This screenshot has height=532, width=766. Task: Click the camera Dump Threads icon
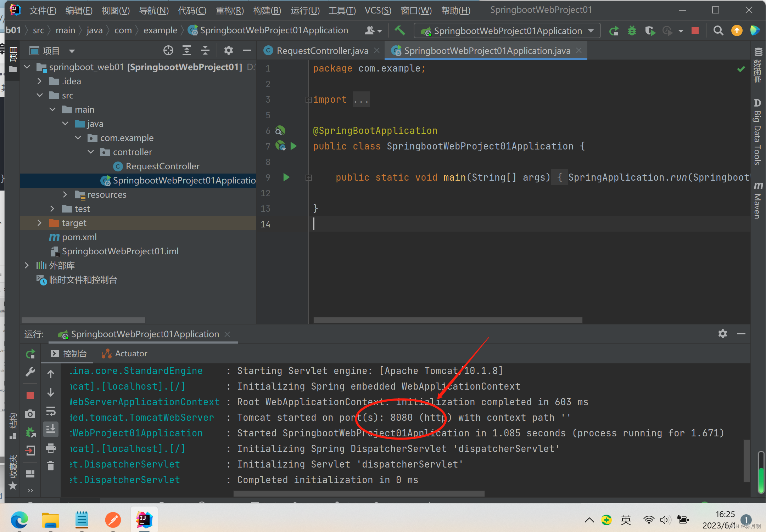30,413
